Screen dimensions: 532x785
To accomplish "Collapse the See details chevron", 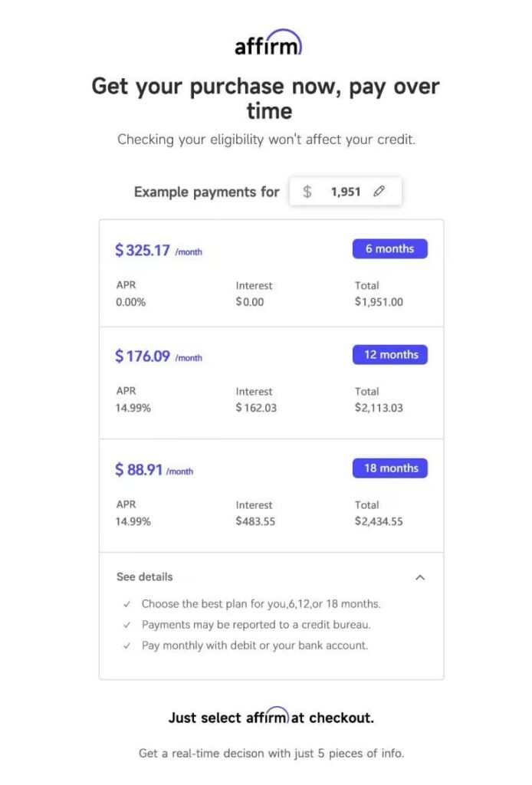I will point(419,577).
